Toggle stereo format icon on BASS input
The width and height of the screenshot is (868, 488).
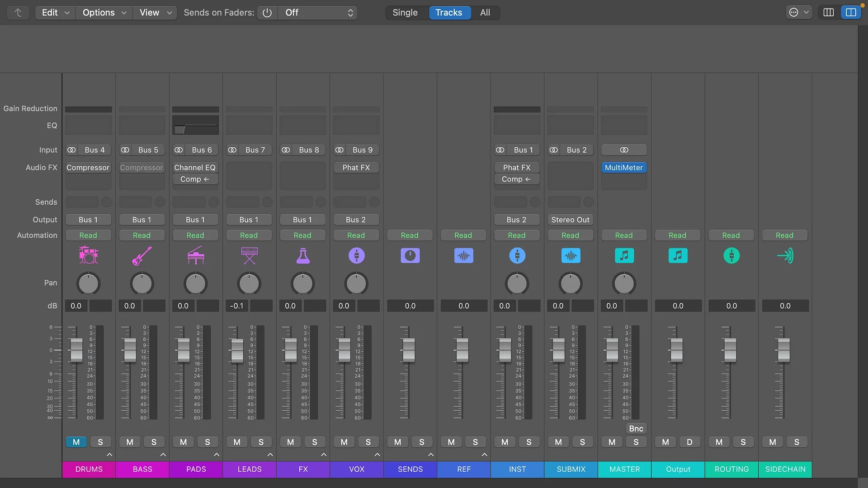pos(125,150)
